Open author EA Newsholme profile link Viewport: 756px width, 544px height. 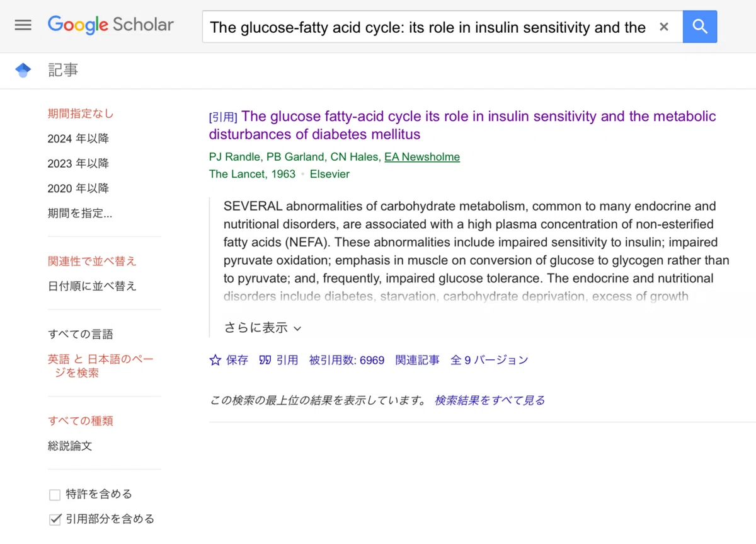click(422, 157)
